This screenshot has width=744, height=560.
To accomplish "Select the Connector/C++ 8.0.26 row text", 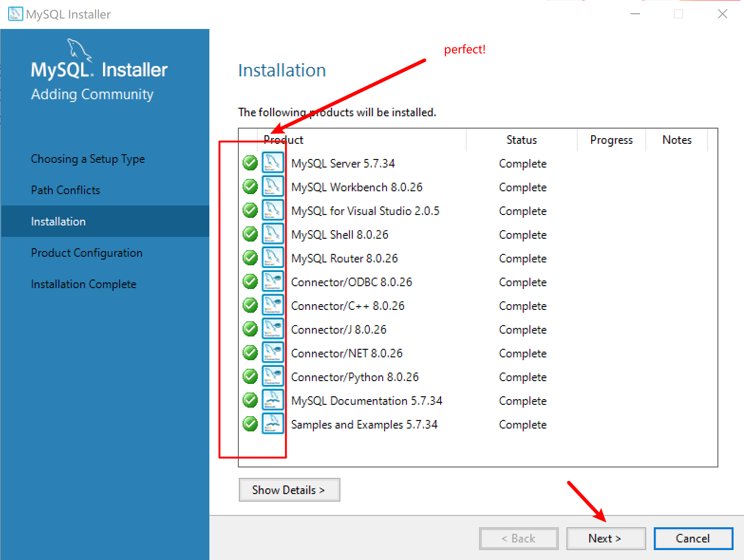I will pos(348,306).
